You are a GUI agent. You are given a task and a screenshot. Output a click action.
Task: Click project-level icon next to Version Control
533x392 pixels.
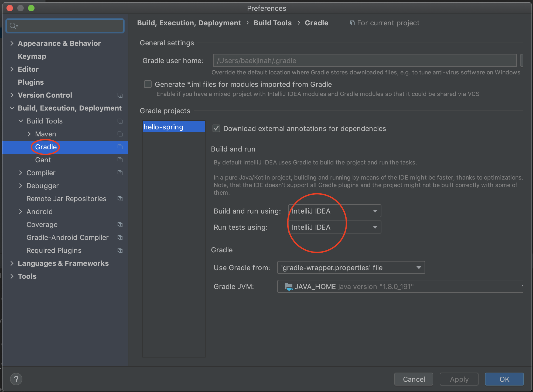point(120,95)
